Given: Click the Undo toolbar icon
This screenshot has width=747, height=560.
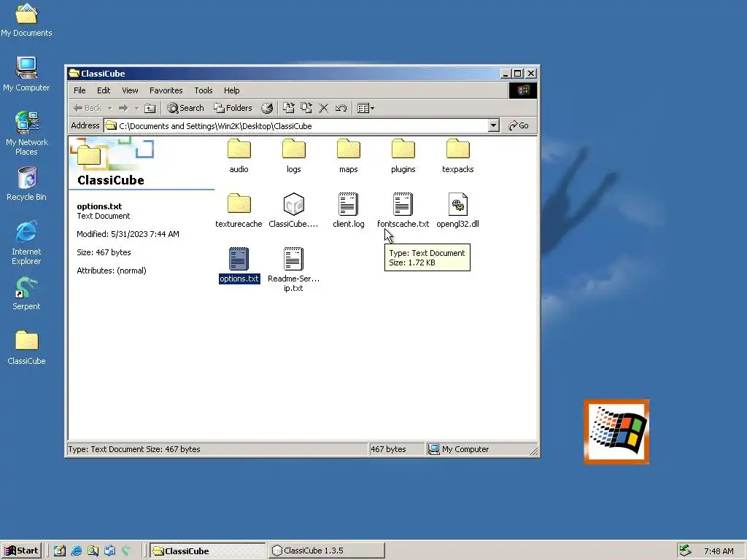Looking at the screenshot, I should [x=341, y=108].
